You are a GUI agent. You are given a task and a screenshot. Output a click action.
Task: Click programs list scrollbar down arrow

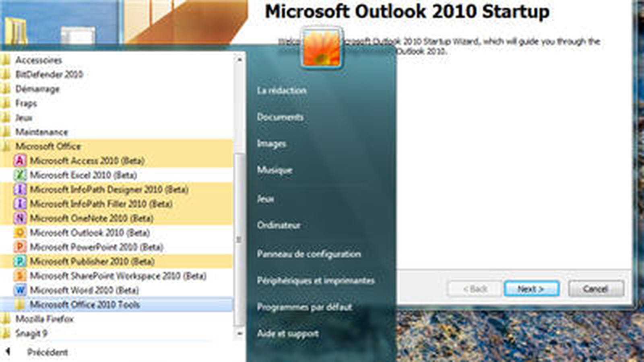pyautogui.click(x=239, y=333)
